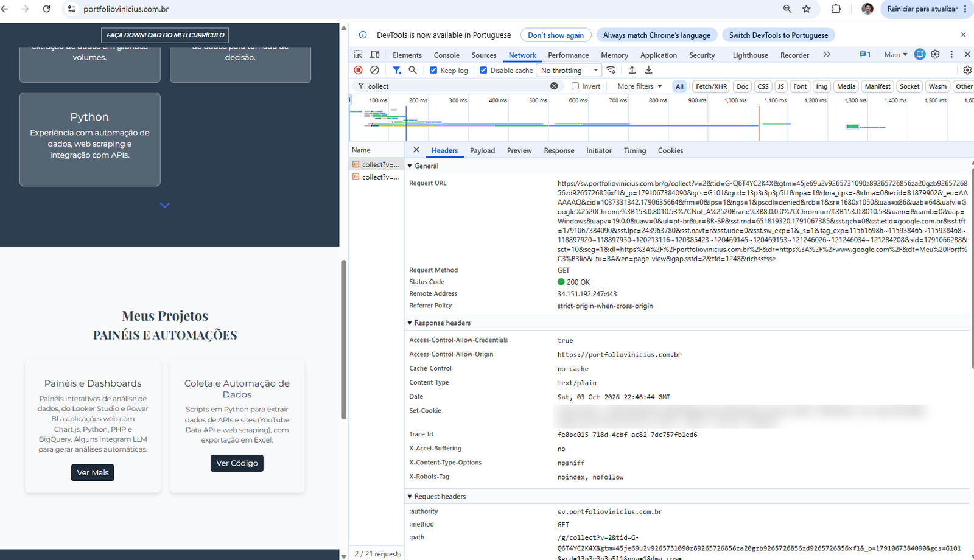This screenshot has height=560, width=974.
Task: Reload the page in browser toolbar
Action: (46, 9)
